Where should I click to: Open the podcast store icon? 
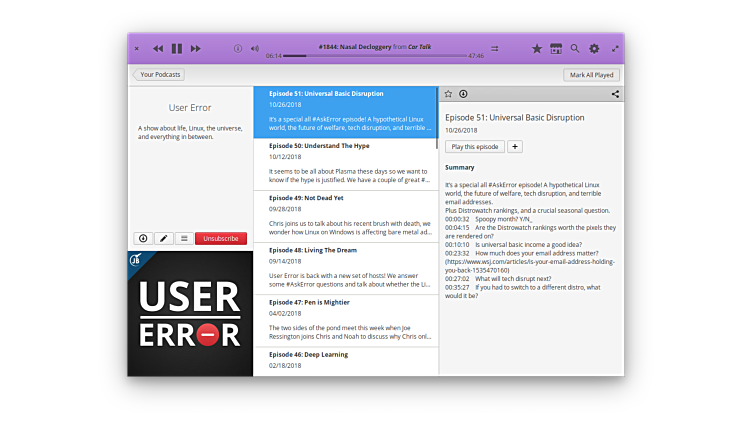(556, 48)
